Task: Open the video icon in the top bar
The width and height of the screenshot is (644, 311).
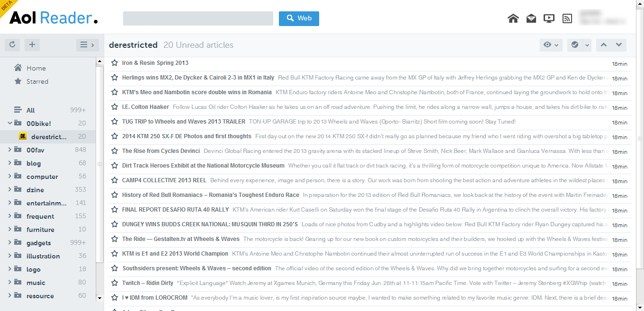Action: tap(549, 18)
